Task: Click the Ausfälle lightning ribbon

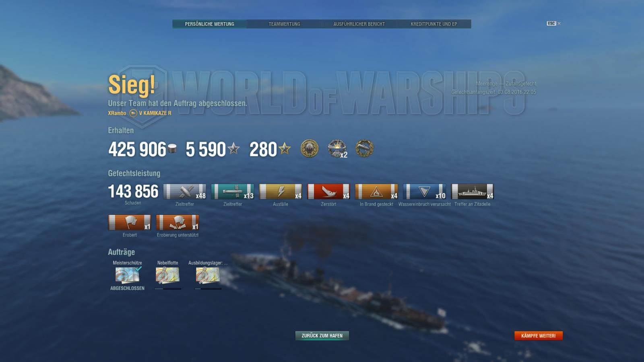Action: pos(281,191)
